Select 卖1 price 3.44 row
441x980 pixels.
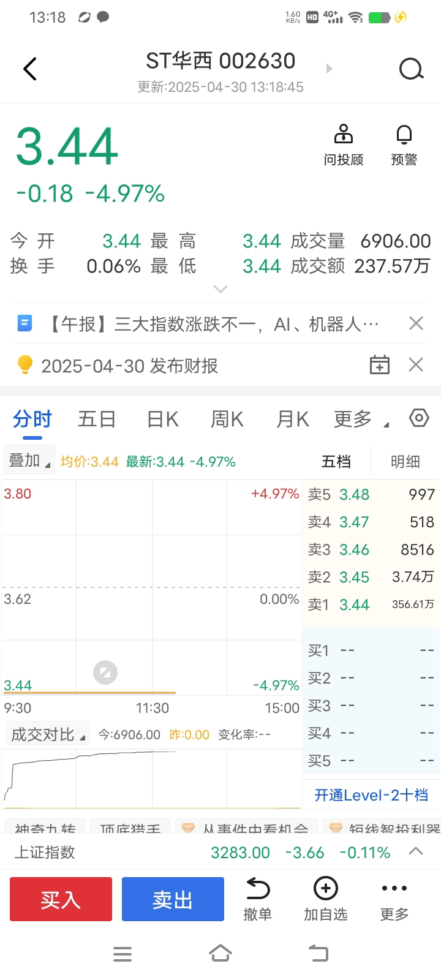[371, 605]
